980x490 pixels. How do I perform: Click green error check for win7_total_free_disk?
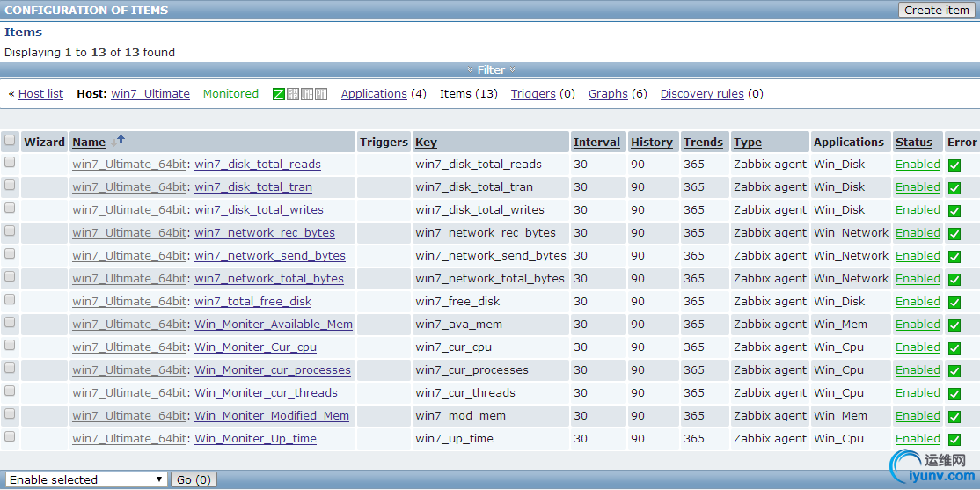point(954,303)
